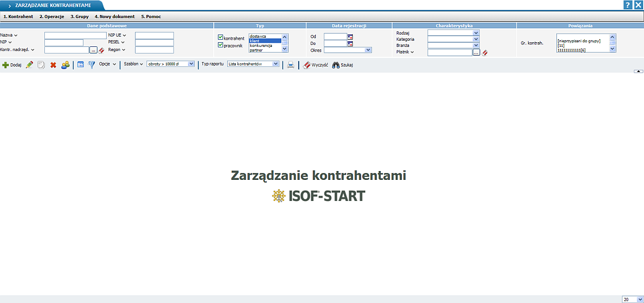Click the pencil edit icon
This screenshot has width=644, height=303.
[29, 65]
